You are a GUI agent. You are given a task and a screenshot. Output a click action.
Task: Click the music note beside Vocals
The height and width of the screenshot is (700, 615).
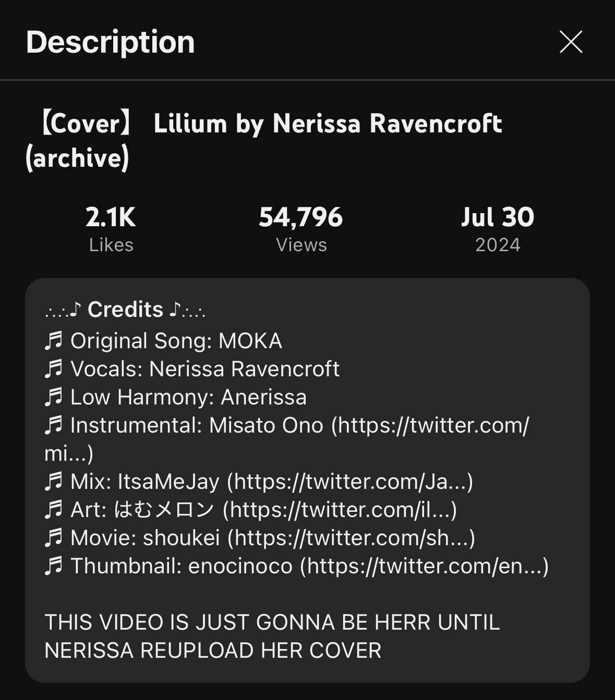point(53,369)
